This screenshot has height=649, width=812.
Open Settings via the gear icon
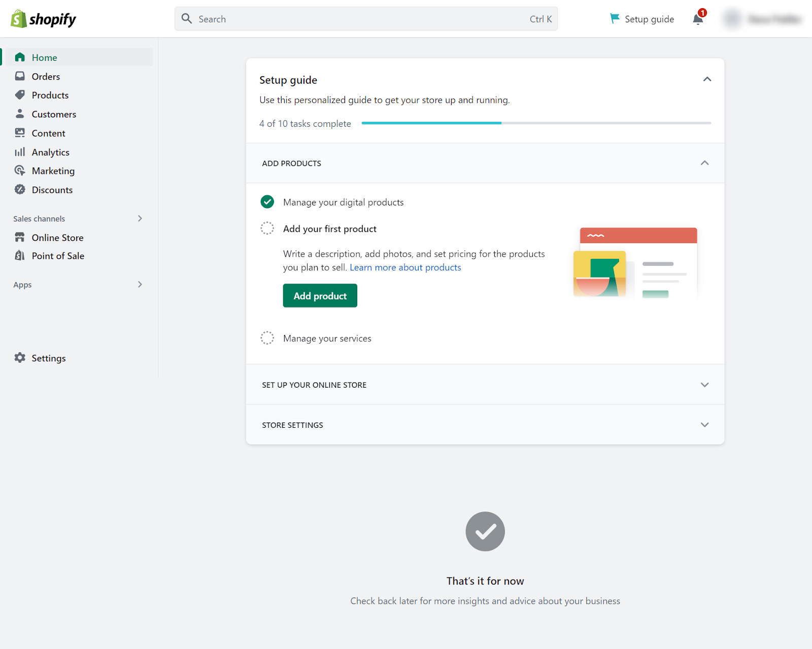[x=20, y=358]
